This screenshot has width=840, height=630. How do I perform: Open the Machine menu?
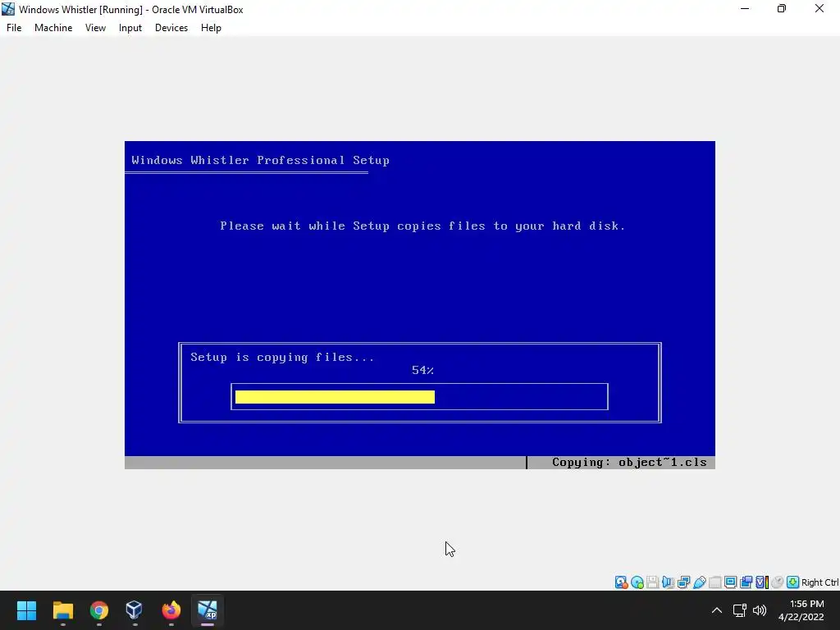pyautogui.click(x=53, y=28)
